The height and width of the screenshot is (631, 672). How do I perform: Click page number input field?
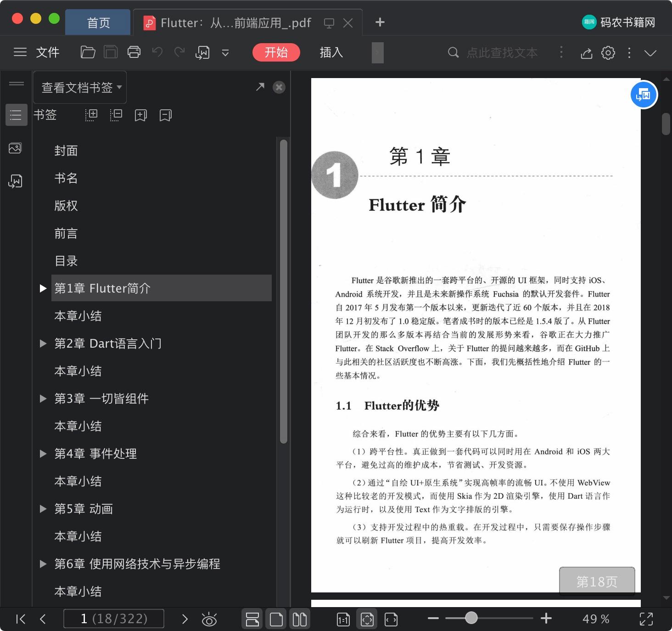click(114, 619)
